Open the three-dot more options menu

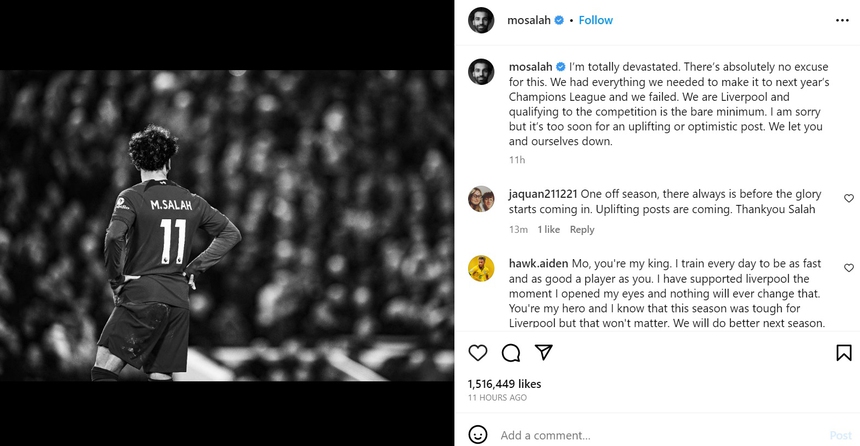[x=841, y=19]
